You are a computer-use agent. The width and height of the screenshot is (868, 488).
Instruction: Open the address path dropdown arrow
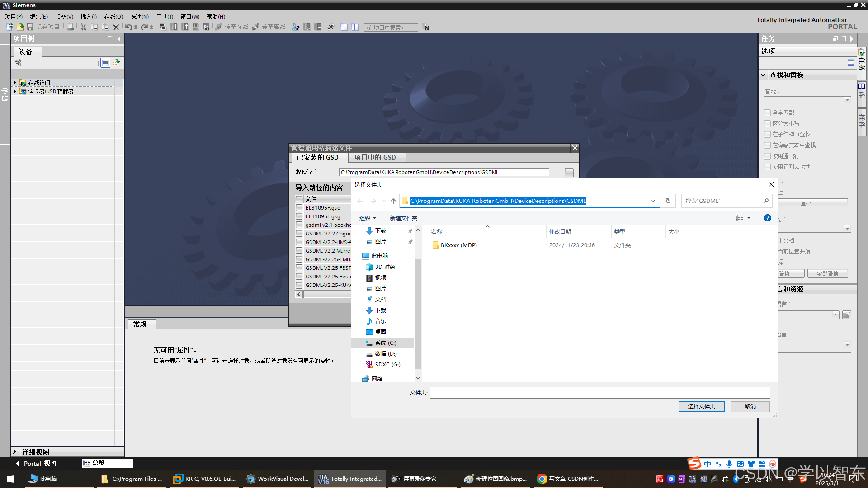pyautogui.click(x=652, y=201)
